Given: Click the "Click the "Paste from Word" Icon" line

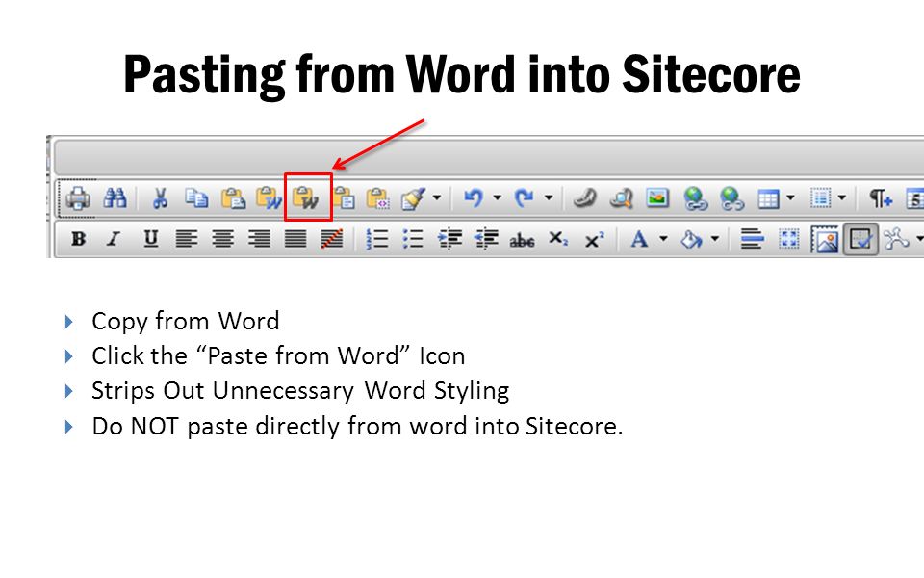Looking at the screenshot, I should [x=278, y=355].
